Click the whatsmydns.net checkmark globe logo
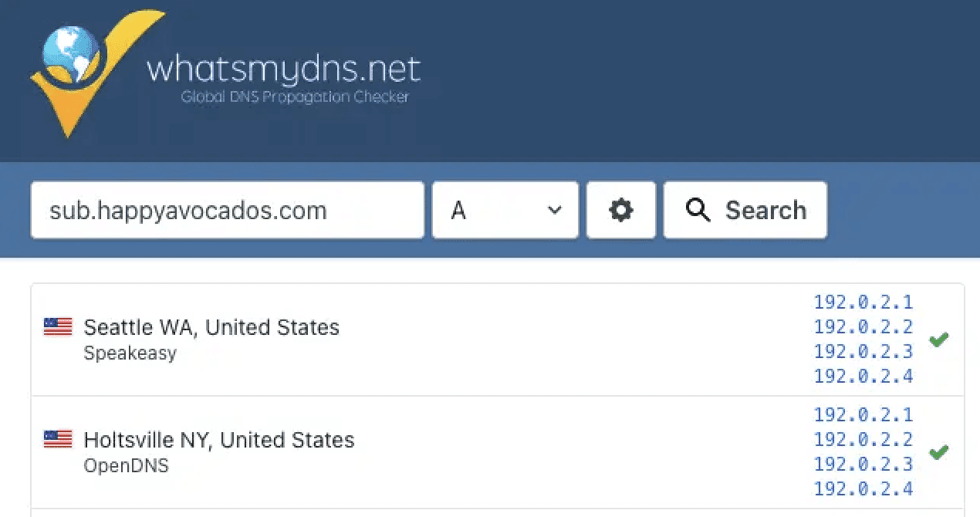Screen dimensions: 980x517 pos(91,72)
